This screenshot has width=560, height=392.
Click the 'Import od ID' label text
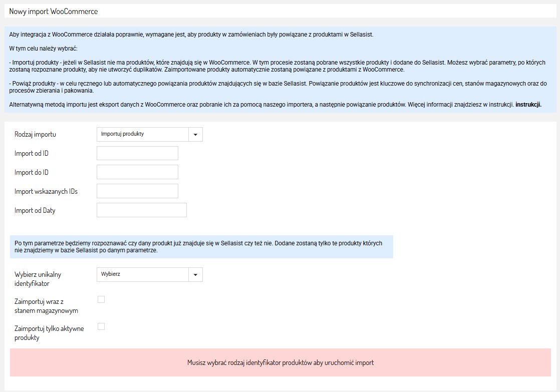point(32,154)
